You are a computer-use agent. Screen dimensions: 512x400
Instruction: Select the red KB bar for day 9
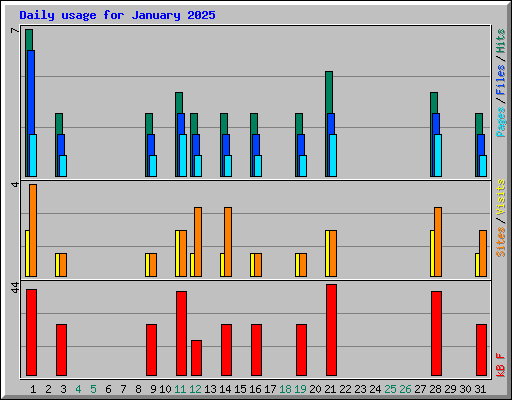[151, 350]
